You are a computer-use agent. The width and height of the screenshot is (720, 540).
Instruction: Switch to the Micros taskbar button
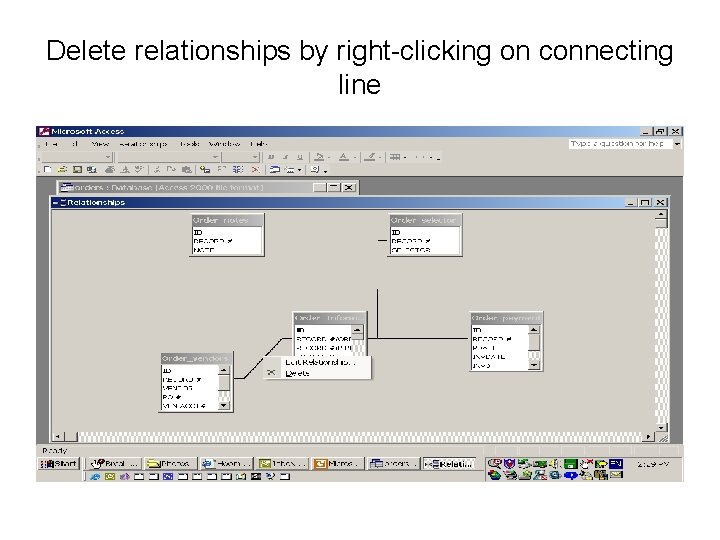pyautogui.click(x=338, y=464)
